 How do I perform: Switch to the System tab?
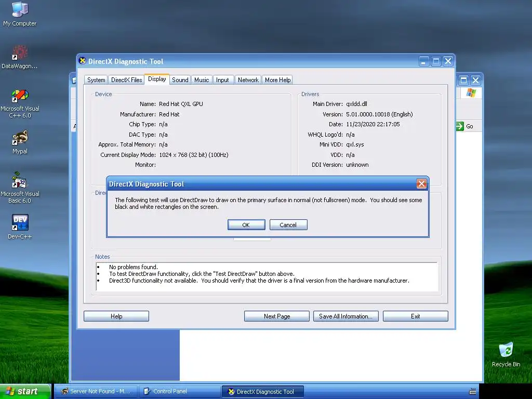pyautogui.click(x=96, y=79)
